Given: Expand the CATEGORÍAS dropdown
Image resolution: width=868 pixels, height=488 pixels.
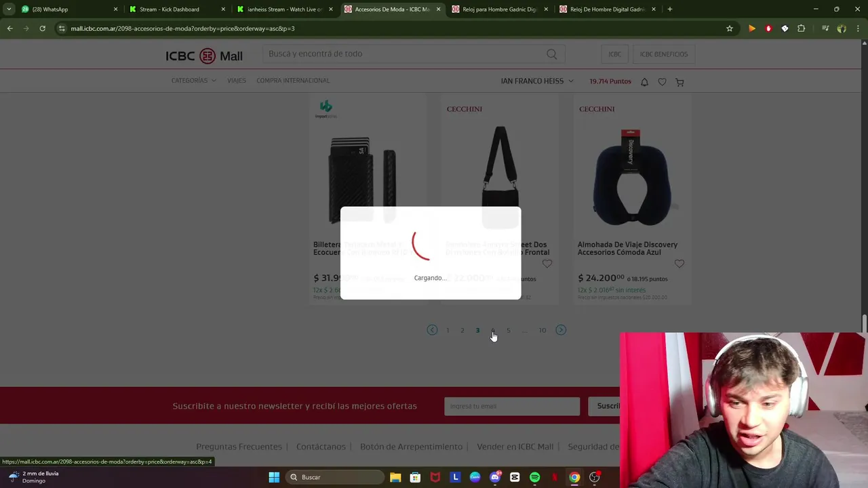Looking at the screenshot, I should click(x=193, y=81).
